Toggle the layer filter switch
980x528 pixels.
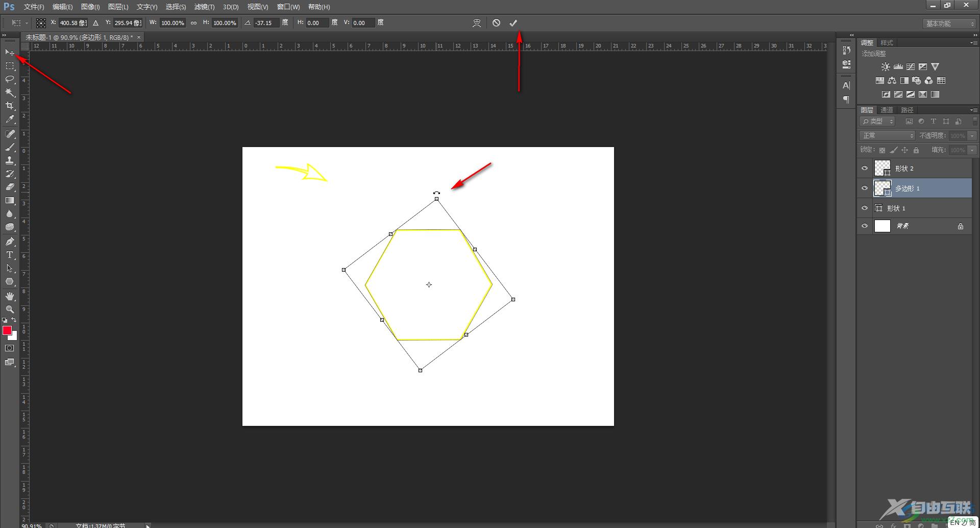click(x=974, y=122)
